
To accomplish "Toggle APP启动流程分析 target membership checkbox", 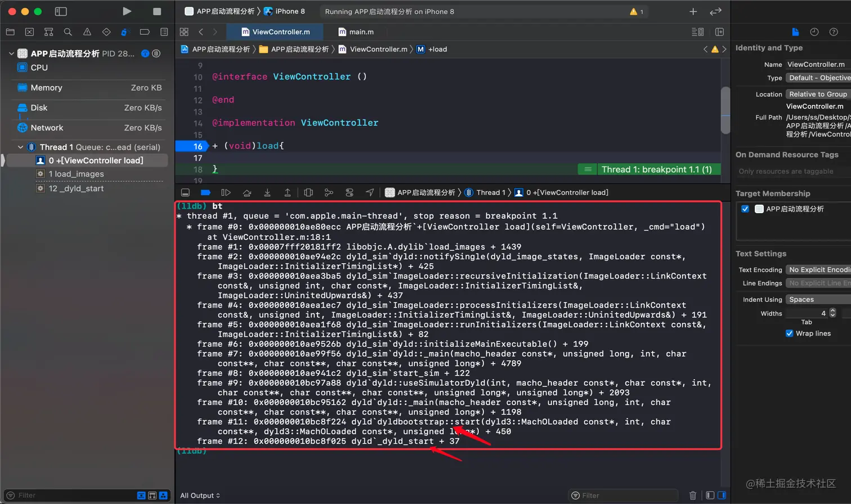I will point(745,209).
